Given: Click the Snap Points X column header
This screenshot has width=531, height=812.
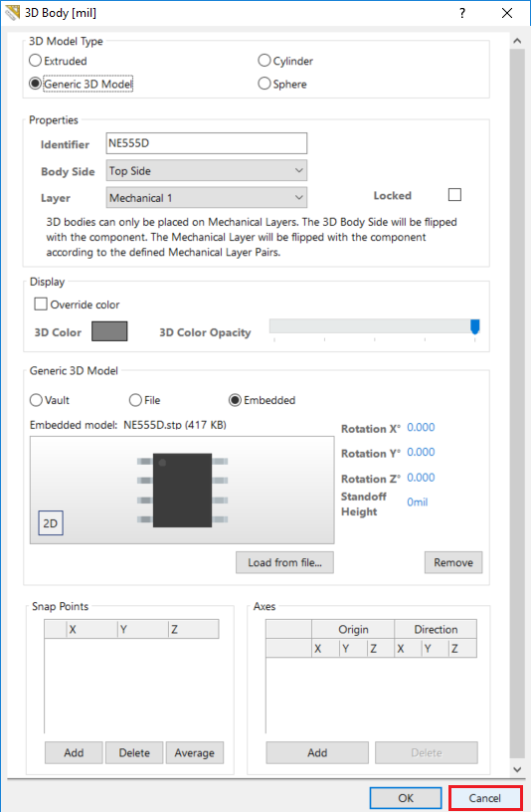Looking at the screenshot, I should pyautogui.click(x=92, y=629).
